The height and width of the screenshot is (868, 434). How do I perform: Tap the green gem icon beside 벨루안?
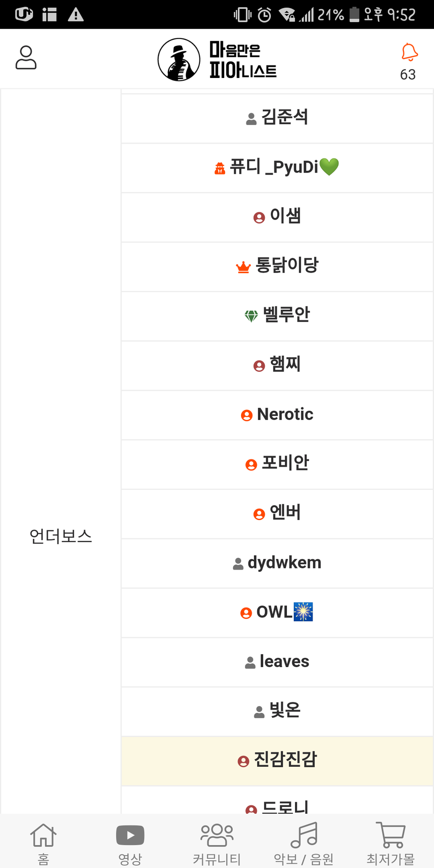pos(251,316)
